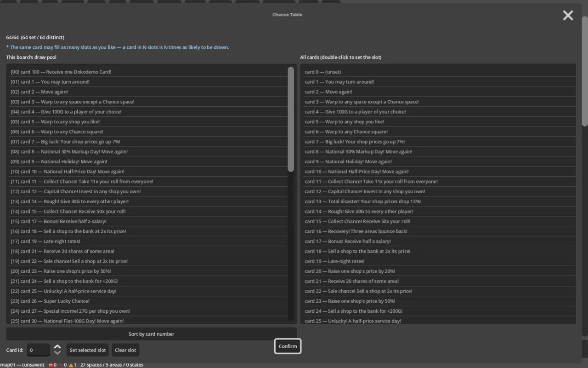Click the warning icon in status bar
The image size is (588, 368).
(71, 365)
